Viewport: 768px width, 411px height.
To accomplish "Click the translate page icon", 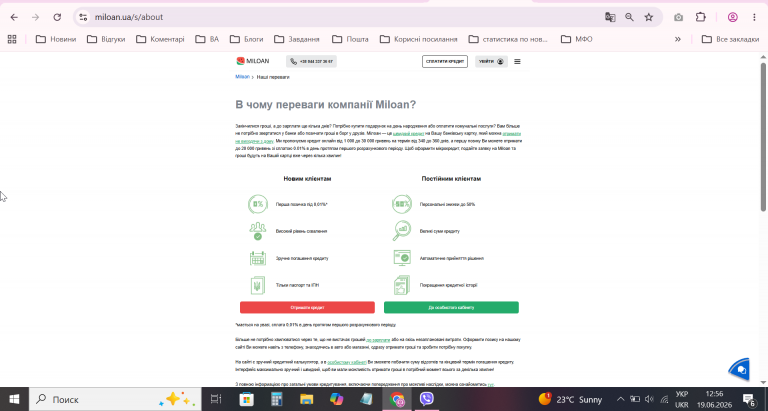I will click(x=610, y=17).
